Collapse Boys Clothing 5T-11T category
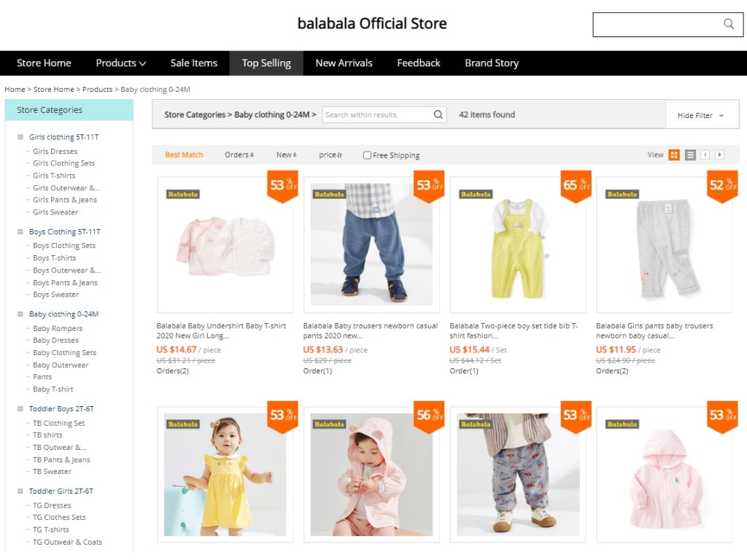747x560 pixels. click(20, 232)
